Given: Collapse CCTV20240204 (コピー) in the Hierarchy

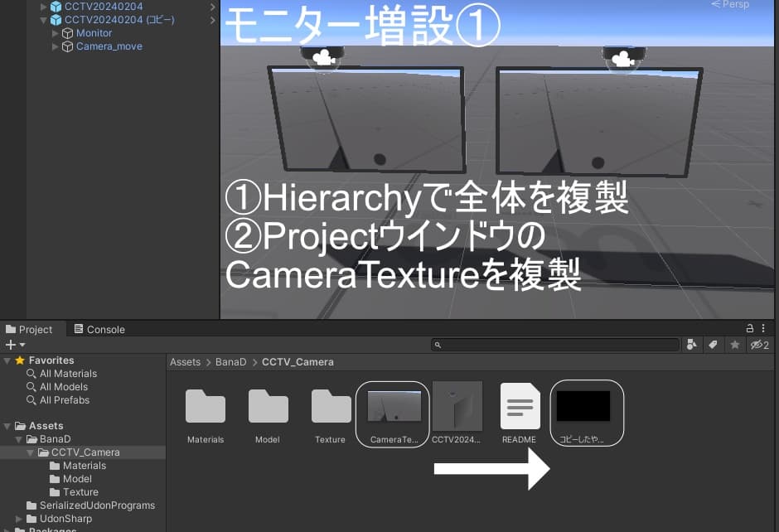Looking at the screenshot, I should pos(43,19).
